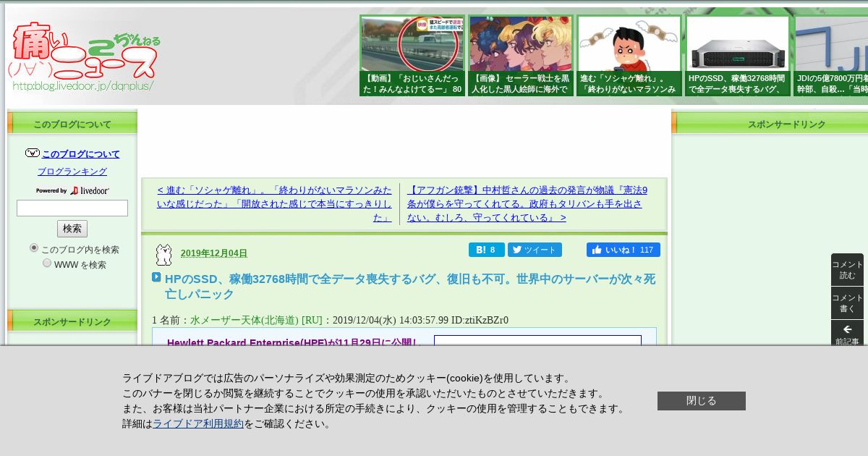
Task: Click the Facebook いいね! button
Action: 624,250
